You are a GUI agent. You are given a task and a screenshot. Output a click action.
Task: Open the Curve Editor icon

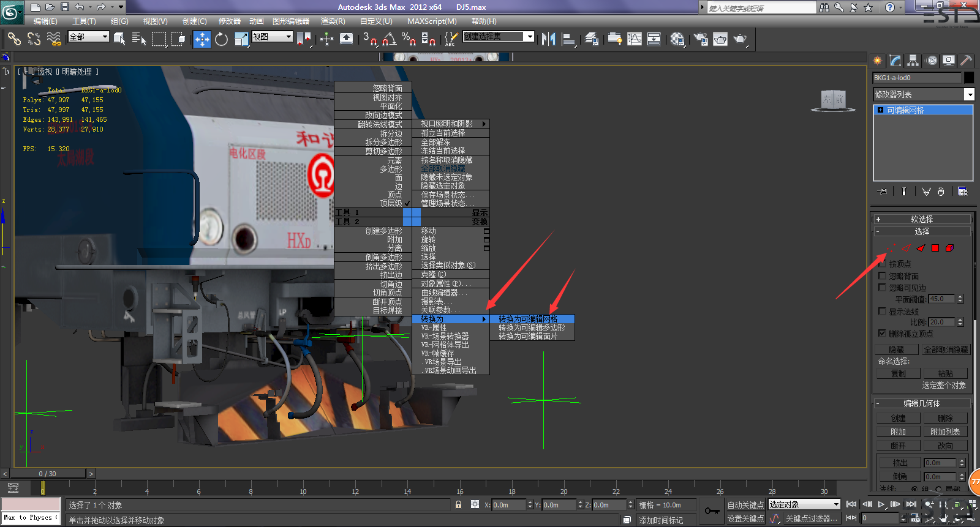click(x=635, y=39)
